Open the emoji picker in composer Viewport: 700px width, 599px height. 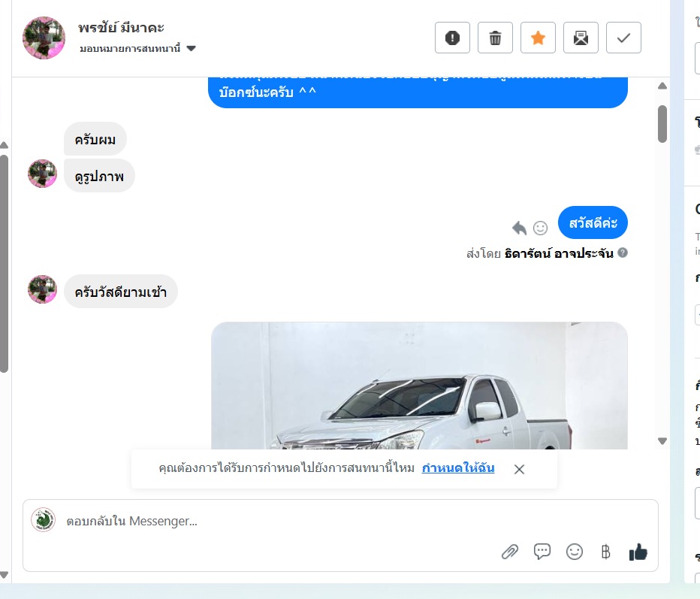574,552
